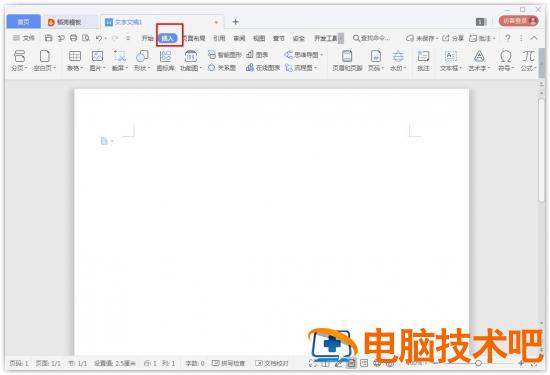Open header and footer (页眉和页脚)
Screen dimensions: 550x375
coord(347,60)
